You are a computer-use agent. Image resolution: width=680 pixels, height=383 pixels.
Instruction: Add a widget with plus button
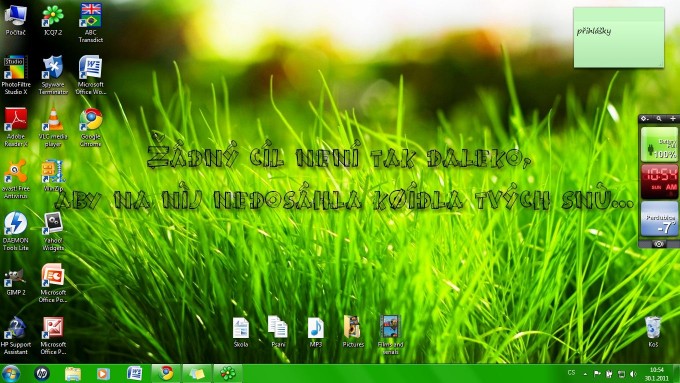(673, 118)
